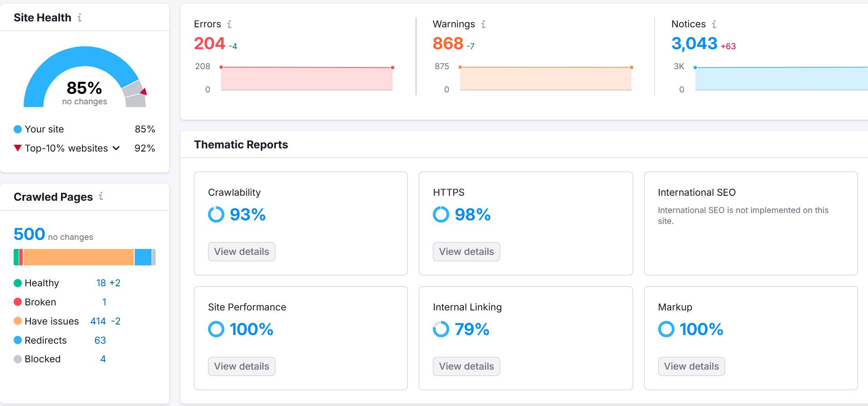Expand the Top-10% websites dropdown
868x406 pixels.
click(x=116, y=148)
